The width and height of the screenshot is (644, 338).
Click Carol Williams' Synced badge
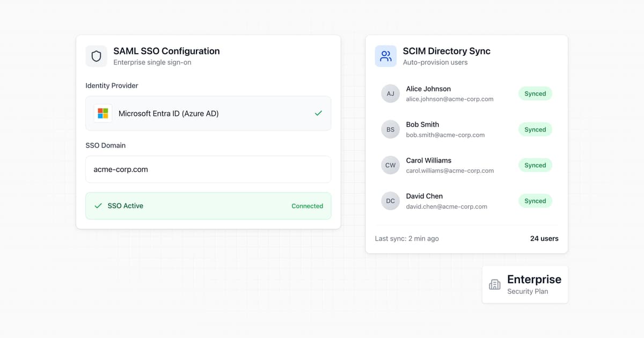(535, 165)
